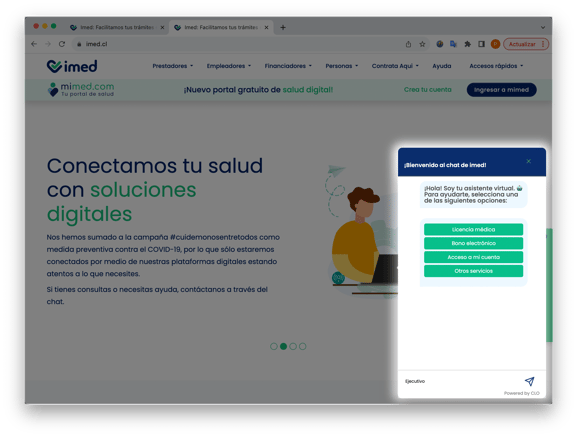Expand the Empleadores menu
The height and width of the screenshot is (437, 577).
229,66
